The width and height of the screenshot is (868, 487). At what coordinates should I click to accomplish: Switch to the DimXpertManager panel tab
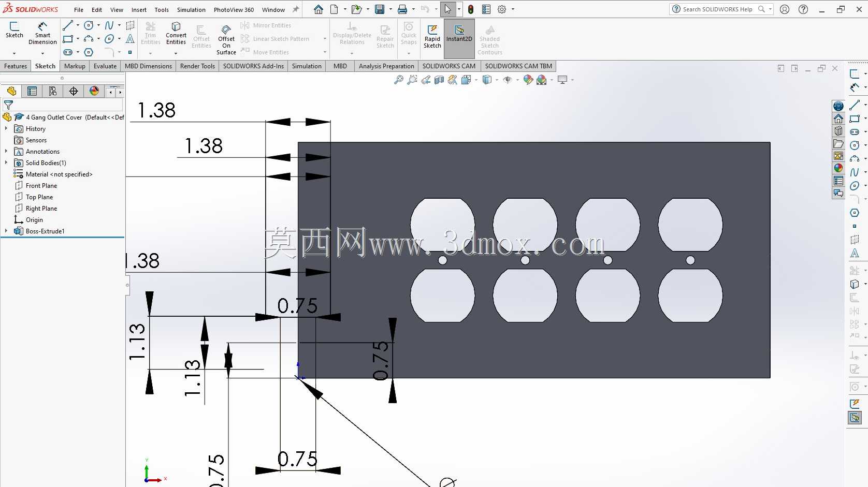pos(74,92)
